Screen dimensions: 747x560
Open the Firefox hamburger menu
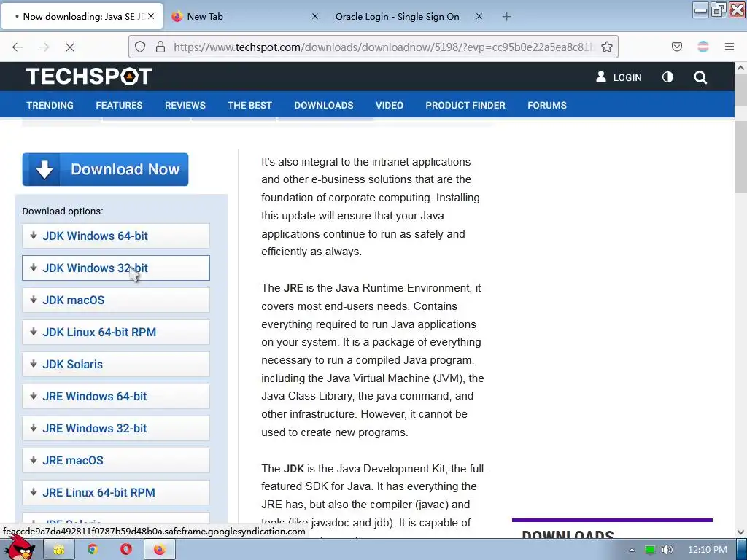pyautogui.click(x=729, y=47)
